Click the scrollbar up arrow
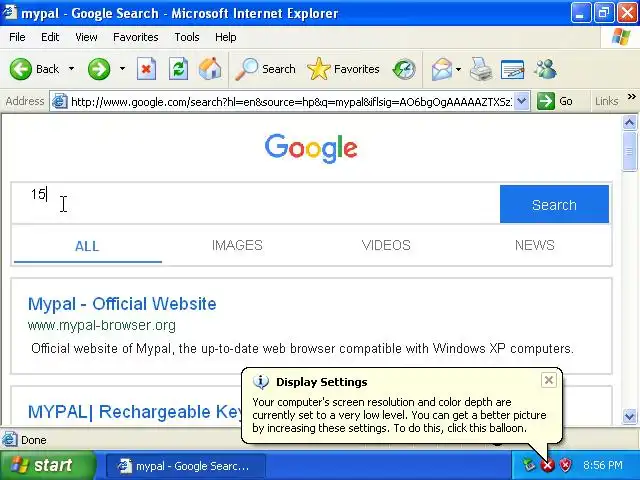 (629, 122)
